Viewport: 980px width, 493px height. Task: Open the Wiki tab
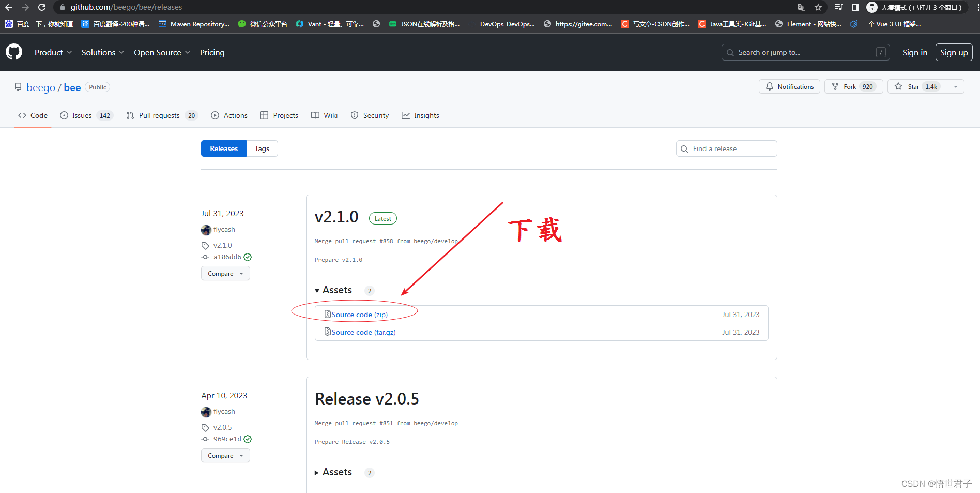tap(325, 115)
